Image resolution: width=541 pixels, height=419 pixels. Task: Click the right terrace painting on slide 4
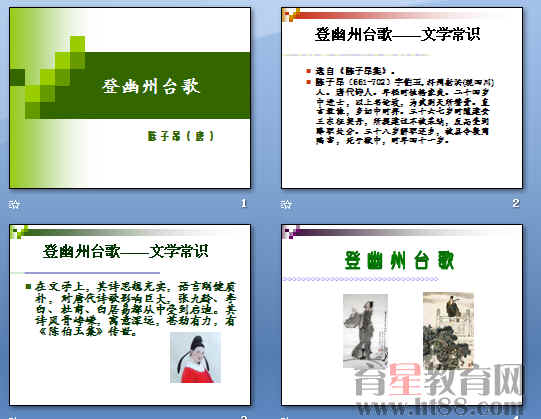(448, 331)
